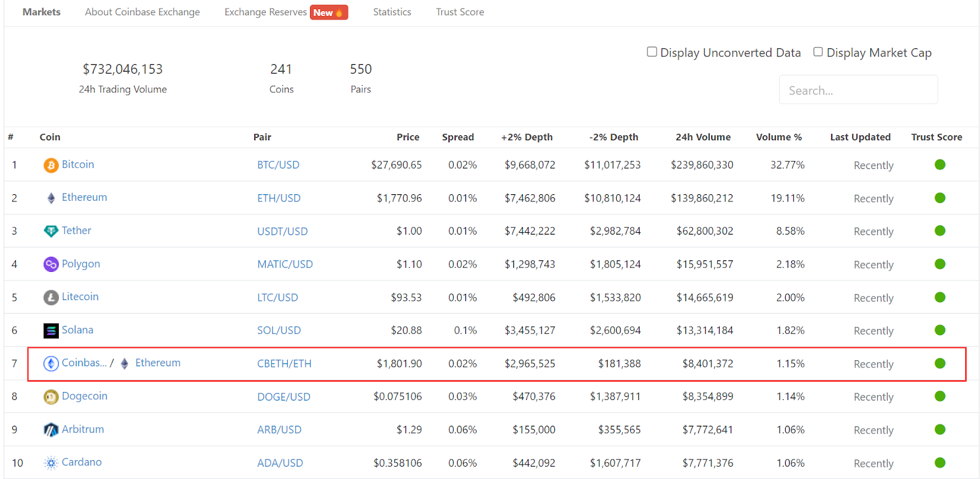Click the $239,860,330 volume cell
The width and height of the screenshot is (980, 479).
click(702, 165)
